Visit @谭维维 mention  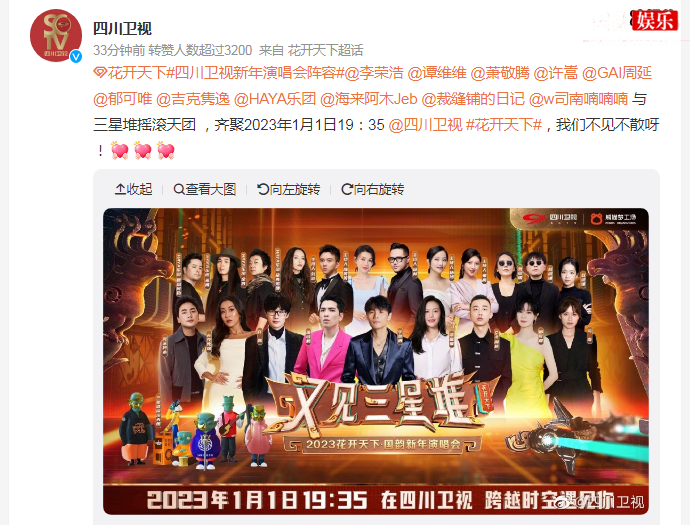(x=437, y=73)
